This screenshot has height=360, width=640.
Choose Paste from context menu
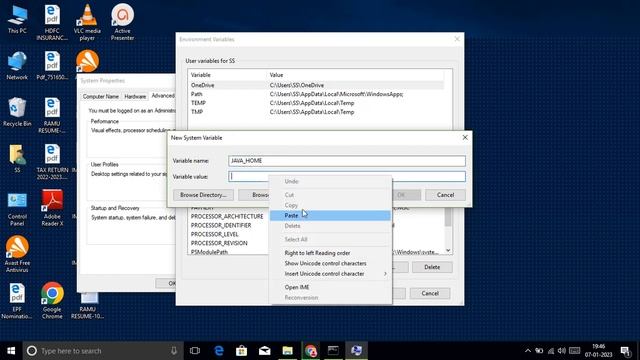pyautogui.click(x=330, y=216)
